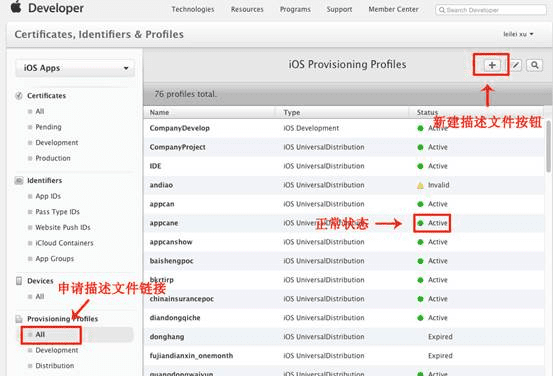
Task: Click the edit pencil icon
Action: coord(516,65)
